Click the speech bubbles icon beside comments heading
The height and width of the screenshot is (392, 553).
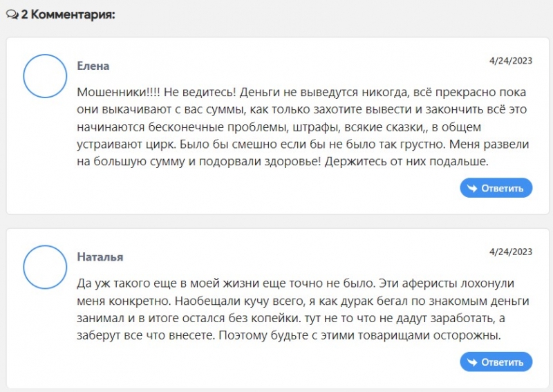click(x=12, y=15)
